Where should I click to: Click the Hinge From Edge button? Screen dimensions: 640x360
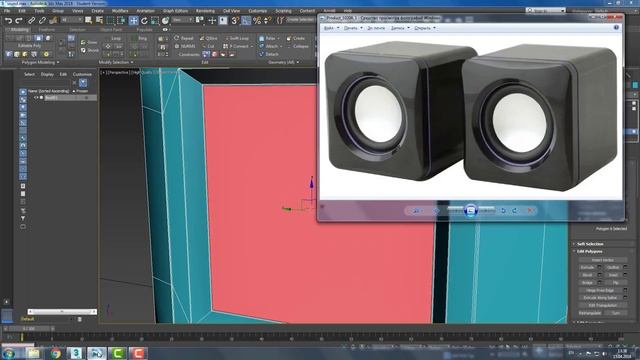[x=600, y=290]
